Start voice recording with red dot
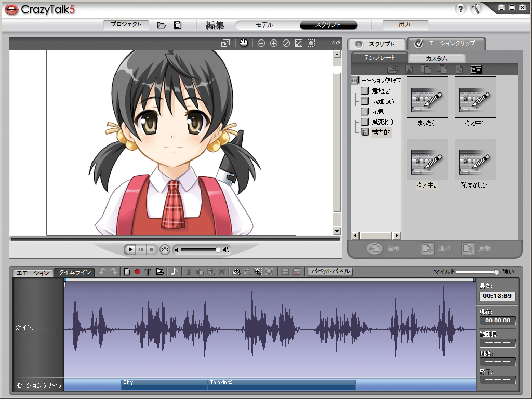This screenshot has height=399, width=532. click(x=137, y=272)
